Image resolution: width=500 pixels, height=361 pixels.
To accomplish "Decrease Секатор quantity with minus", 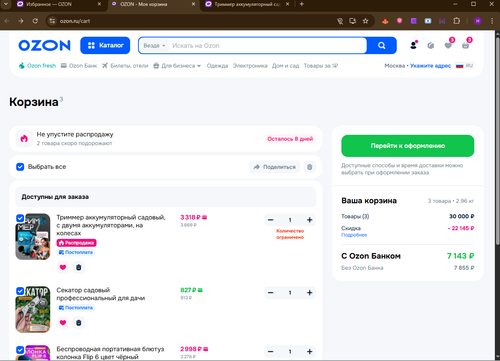I will tap(271, 293).
